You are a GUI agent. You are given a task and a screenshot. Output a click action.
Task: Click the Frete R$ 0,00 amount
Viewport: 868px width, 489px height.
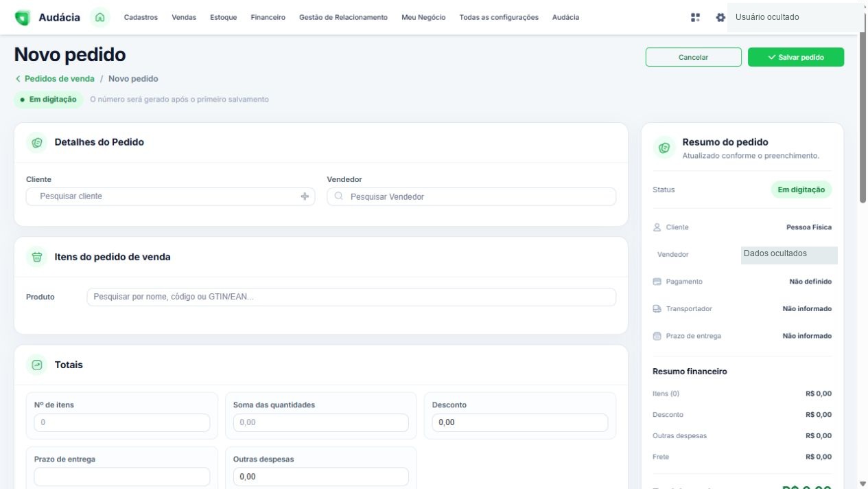coord(819,457)
